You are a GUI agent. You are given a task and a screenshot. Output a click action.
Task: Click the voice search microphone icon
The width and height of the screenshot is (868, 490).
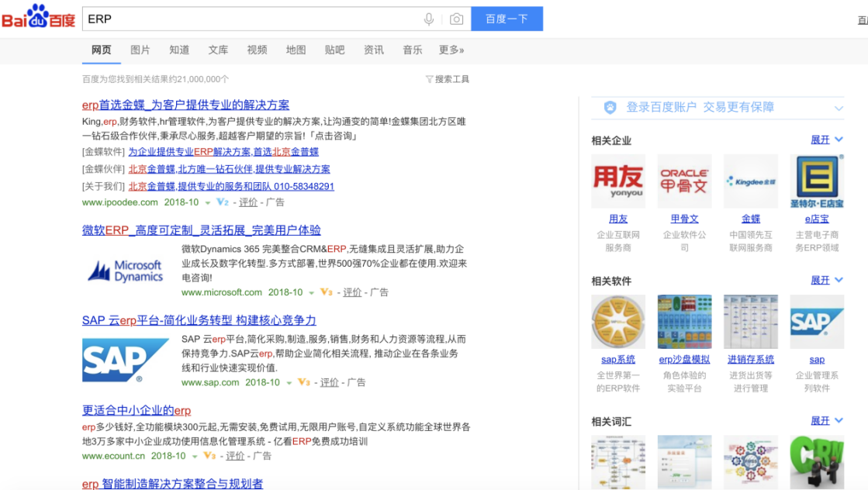coord(428,19)
